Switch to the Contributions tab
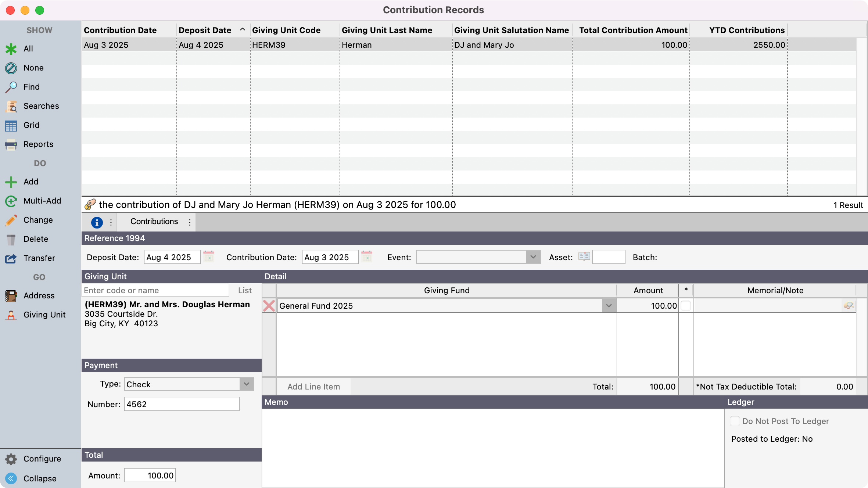Viewport: 868px width, 488px height. click(154, 221)
